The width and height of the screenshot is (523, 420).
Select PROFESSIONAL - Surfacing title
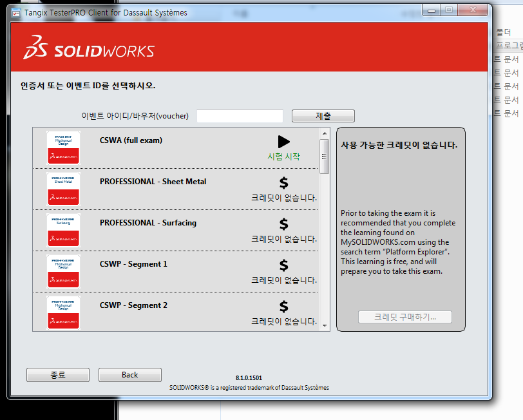148,223
